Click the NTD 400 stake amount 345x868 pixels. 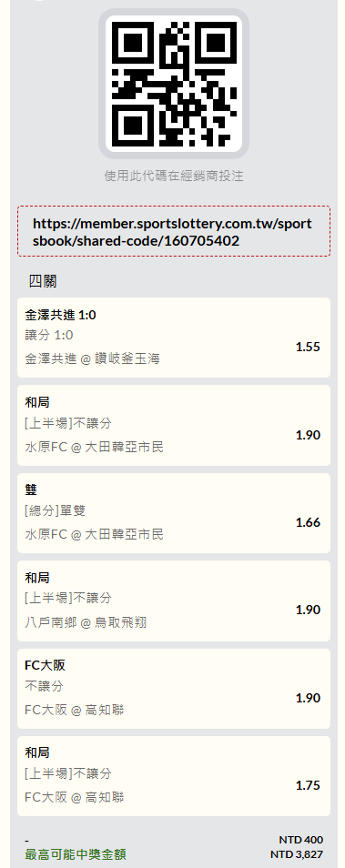coord(301,840)
